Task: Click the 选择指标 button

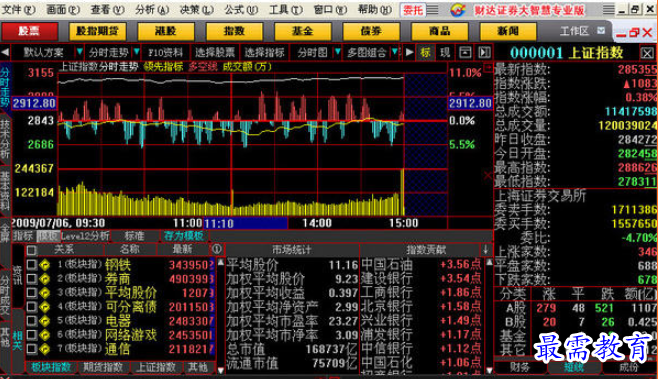Action: coord(264,52)
